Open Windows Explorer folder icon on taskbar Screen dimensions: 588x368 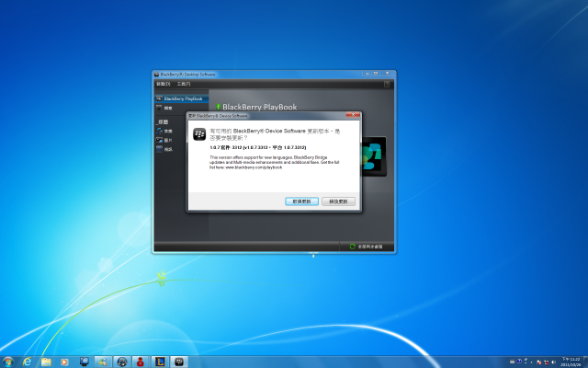click(46, 362)
